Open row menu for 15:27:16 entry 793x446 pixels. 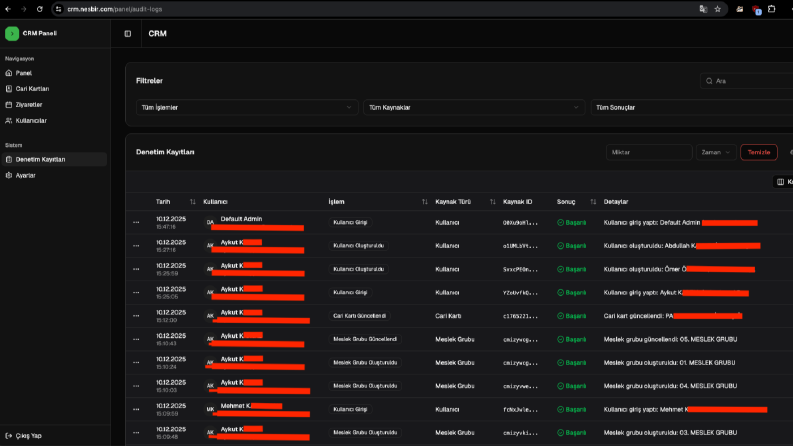coord(136,246)
